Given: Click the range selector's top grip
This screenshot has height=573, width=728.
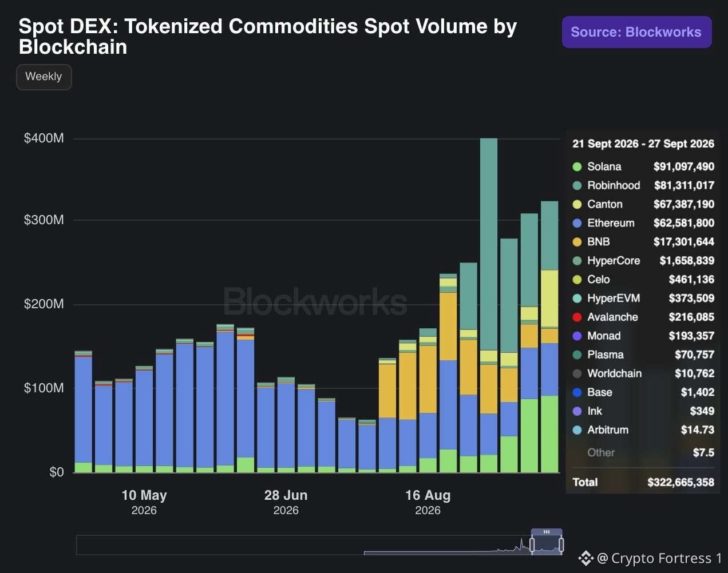Looking at the screenshot, I should point(547,532).
